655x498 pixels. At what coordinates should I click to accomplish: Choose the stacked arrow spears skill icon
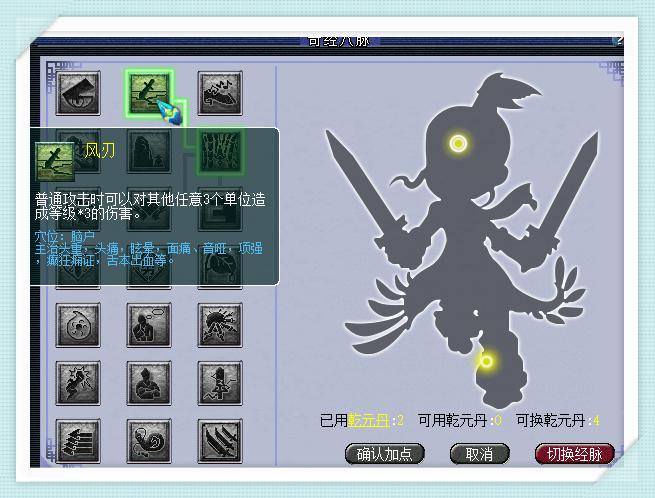78,441
